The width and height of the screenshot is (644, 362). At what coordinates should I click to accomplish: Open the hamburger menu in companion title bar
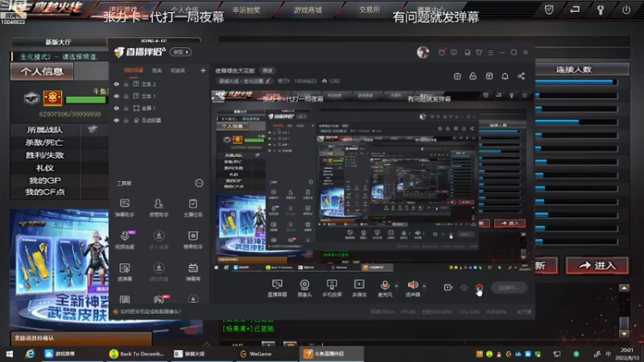click(490, 52)
